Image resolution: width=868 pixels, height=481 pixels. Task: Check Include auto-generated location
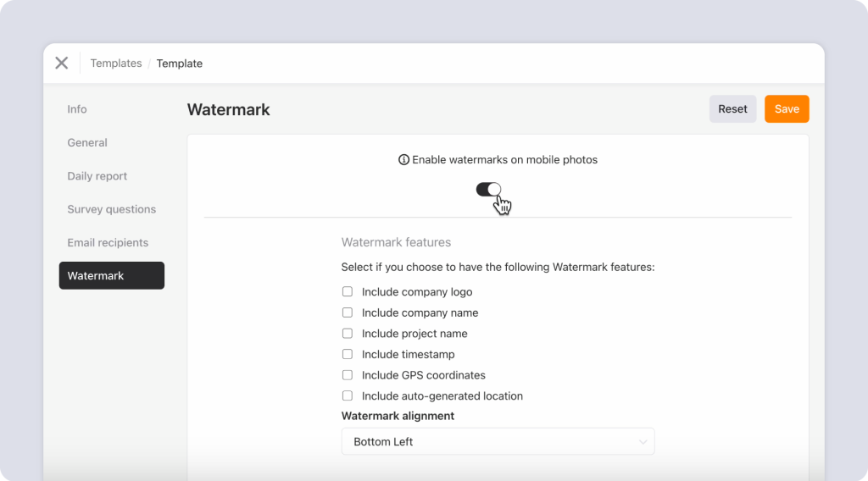pos(348,395)
